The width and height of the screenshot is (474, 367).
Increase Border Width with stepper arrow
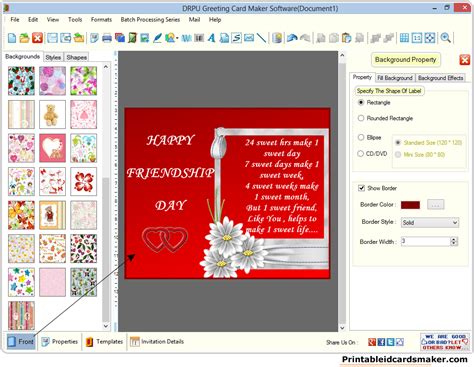click(x=454, y=239)
